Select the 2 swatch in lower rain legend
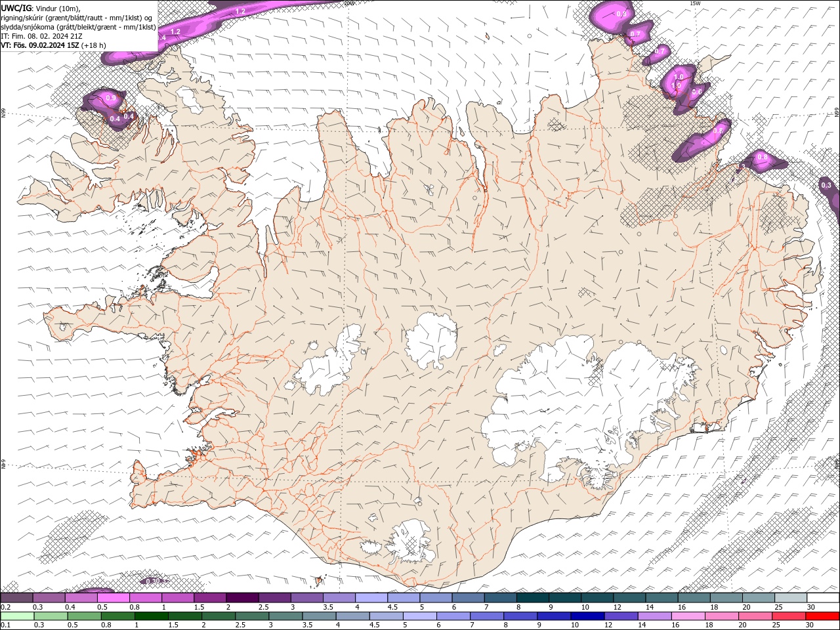 coord(219,616)
